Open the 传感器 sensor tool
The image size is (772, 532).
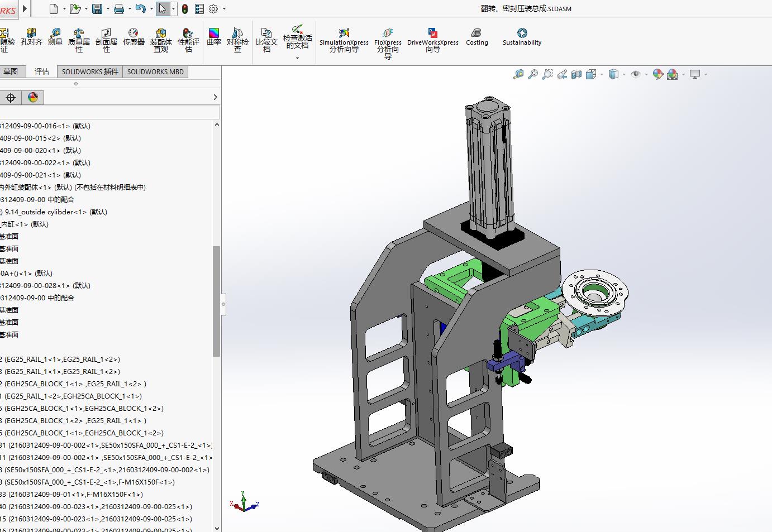[134, 37]
